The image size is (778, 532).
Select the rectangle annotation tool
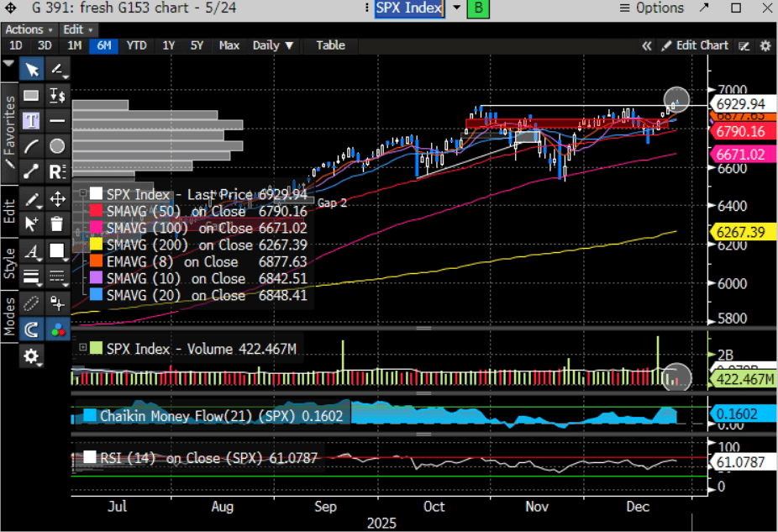point(32,95)
